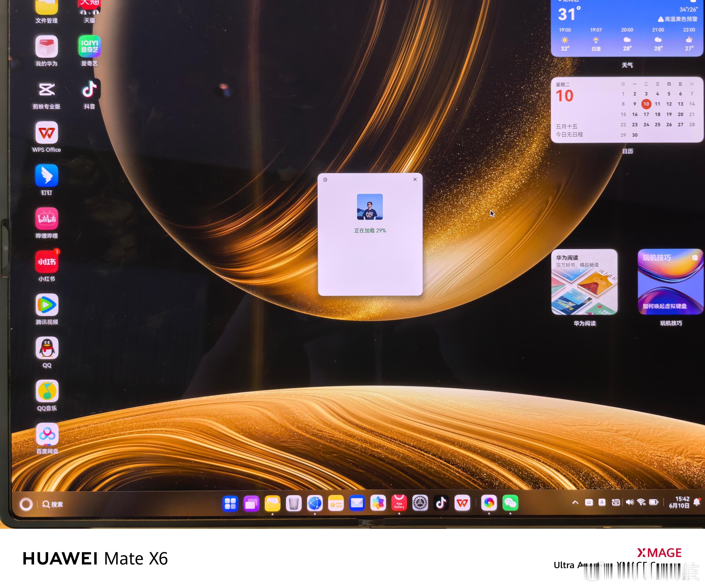Open the 抖音 desktop icon

click(x=89, y=90)
